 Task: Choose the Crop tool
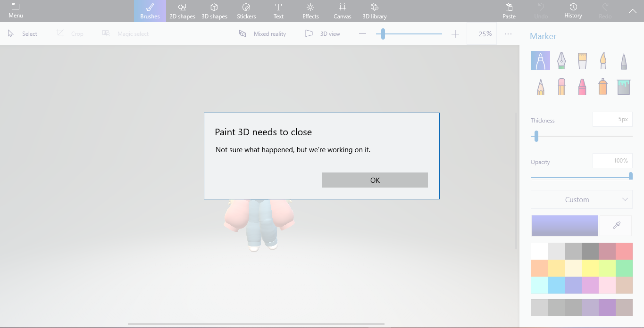click(70, 34)
